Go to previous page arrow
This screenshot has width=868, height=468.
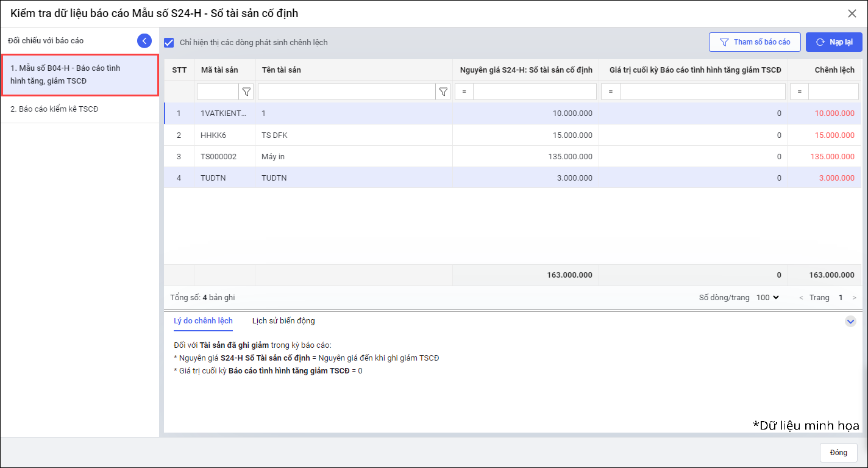coord(801,298)
